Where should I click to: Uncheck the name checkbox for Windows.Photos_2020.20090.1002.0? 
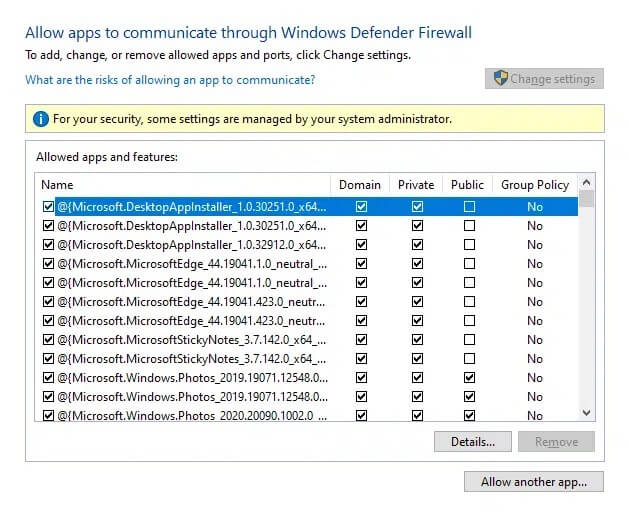[48, 415]
